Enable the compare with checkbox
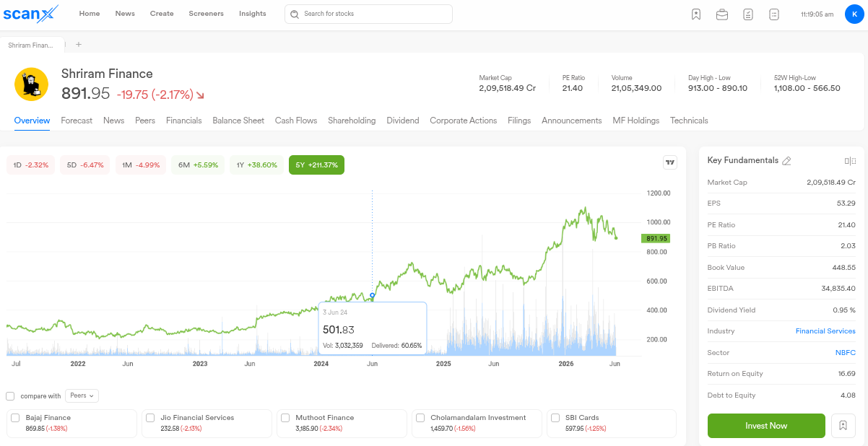Image resolution: width=868 pixels, height=446 pixels. [x=10, y=396]
